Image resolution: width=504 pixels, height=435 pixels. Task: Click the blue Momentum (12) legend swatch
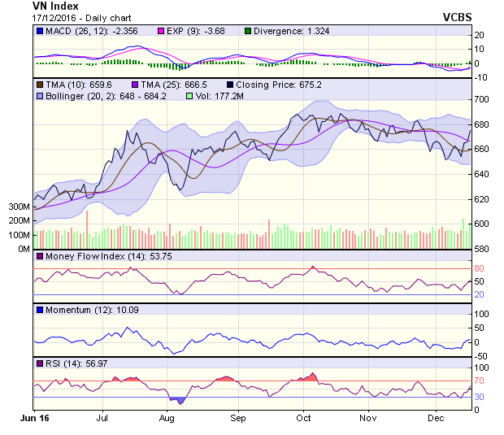pos(39,309)
